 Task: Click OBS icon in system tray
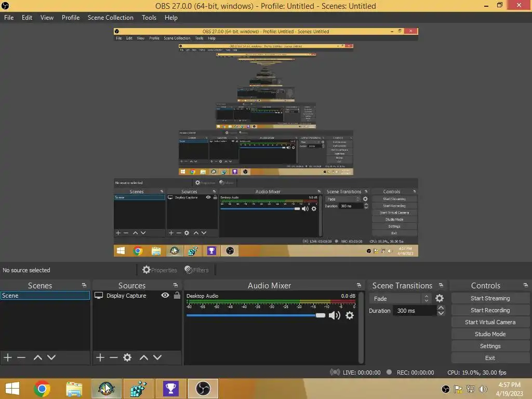445,389
